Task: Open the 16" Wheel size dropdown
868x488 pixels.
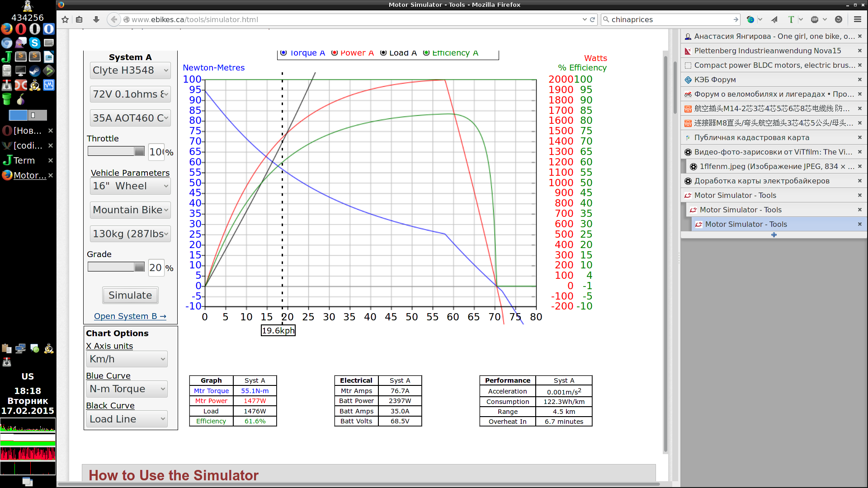Action: [130, 186]
